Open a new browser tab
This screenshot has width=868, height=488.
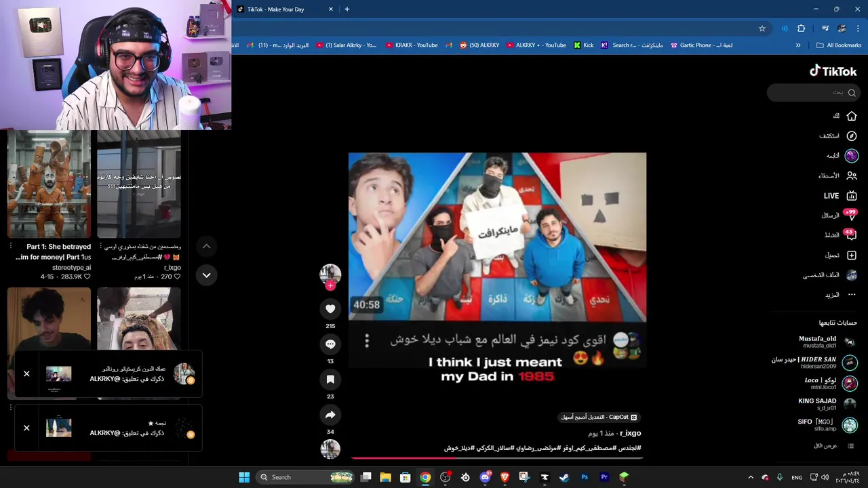(347, 9)
